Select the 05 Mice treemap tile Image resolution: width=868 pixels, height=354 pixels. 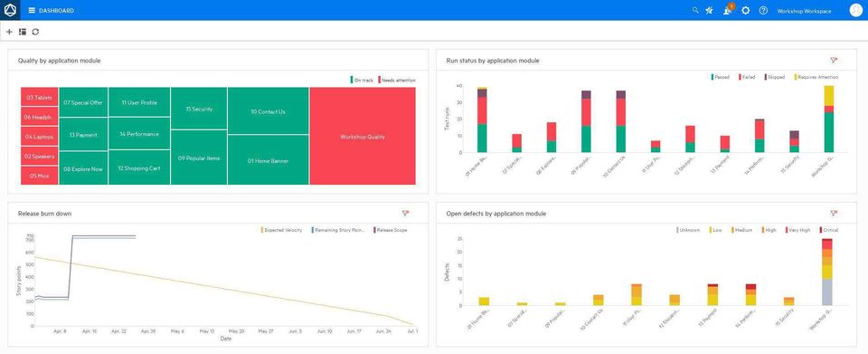point(39,176)
